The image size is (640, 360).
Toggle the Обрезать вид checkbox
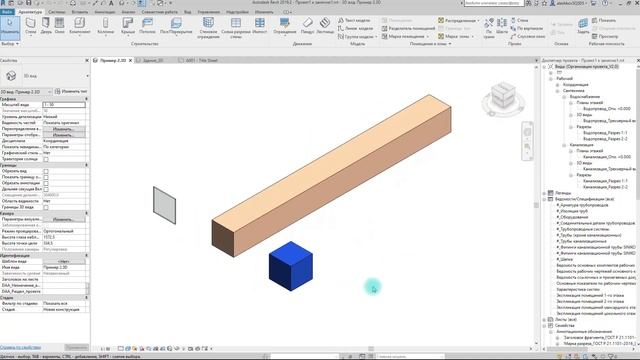[46, 171]
